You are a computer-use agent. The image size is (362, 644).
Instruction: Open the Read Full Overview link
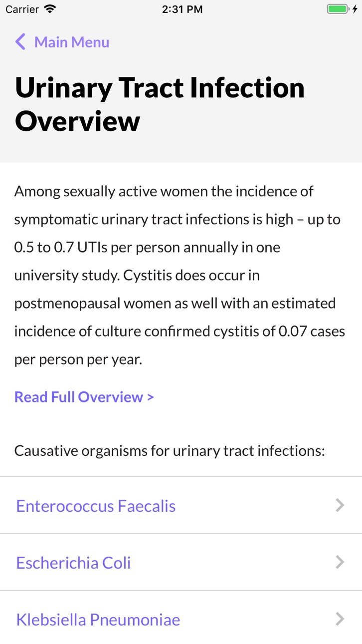[x=84, y=397]
